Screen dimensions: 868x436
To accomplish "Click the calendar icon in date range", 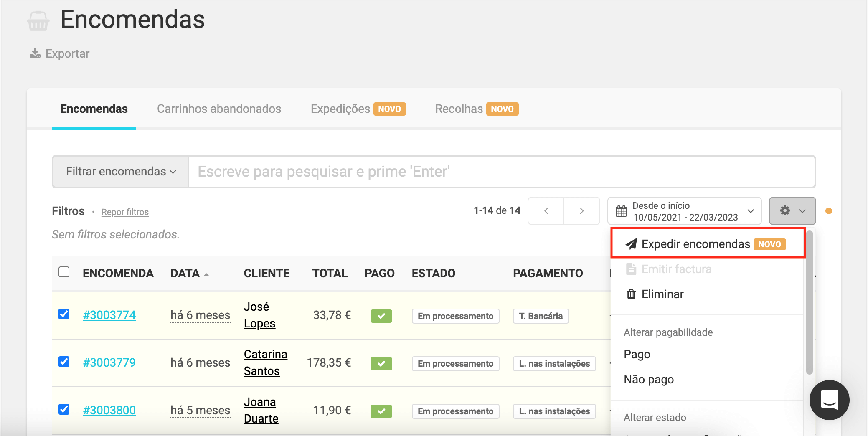I will (x=621, y=211).
